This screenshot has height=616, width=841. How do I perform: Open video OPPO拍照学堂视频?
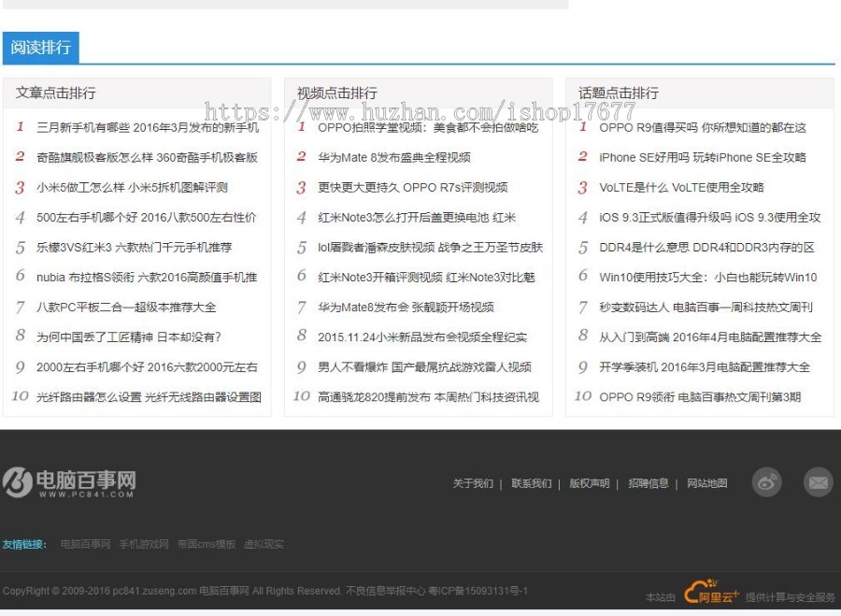[428, 128]
